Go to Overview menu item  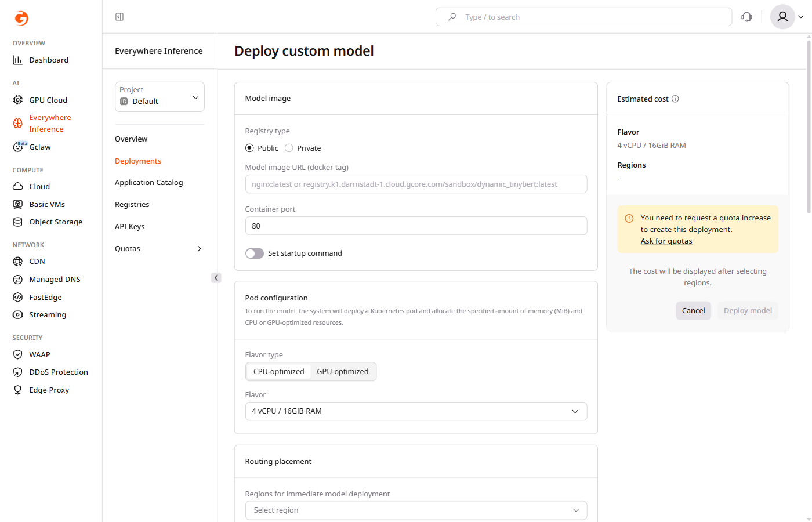[x=131, y=139]
